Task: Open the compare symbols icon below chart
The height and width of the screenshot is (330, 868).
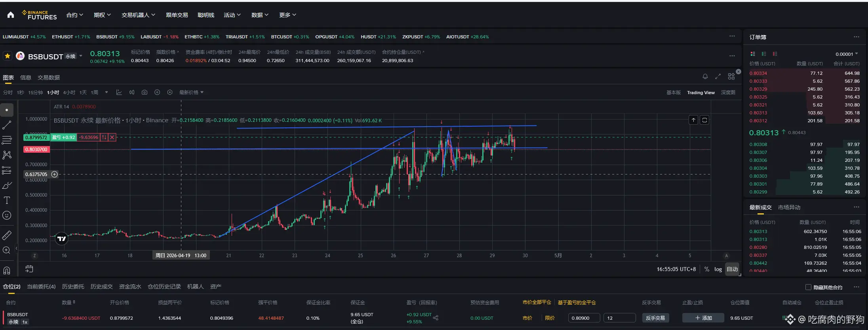Action: [x=29, y=269]
